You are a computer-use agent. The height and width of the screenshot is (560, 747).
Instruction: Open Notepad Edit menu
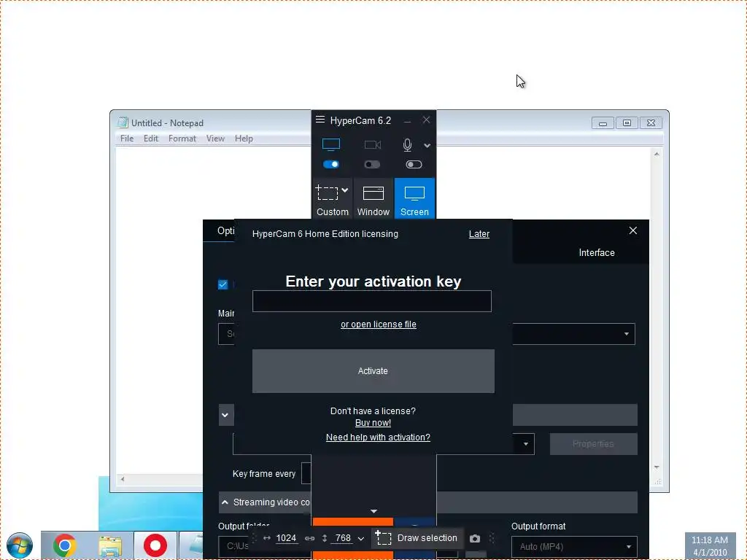coord(151,139)
